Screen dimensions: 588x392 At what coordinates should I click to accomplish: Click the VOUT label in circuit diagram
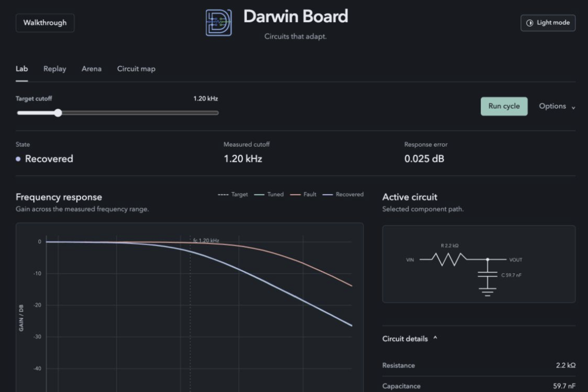tap(515, 260)
